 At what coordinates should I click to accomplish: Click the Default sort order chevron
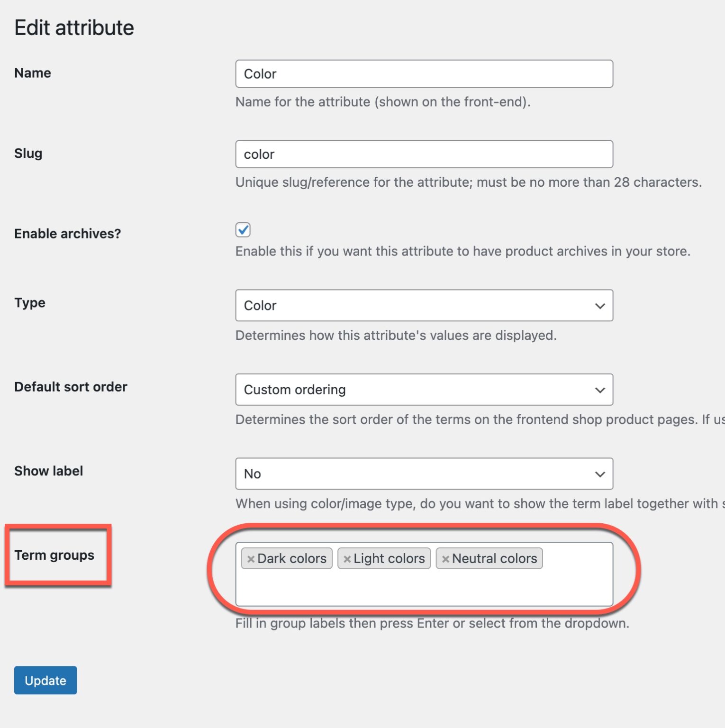(x=599, y=390)
